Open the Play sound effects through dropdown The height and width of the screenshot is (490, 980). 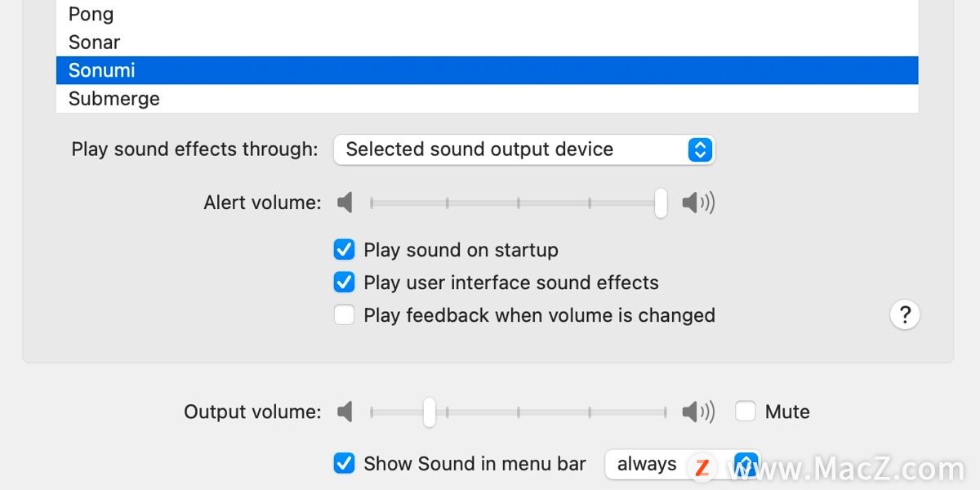tap(523, 149)
